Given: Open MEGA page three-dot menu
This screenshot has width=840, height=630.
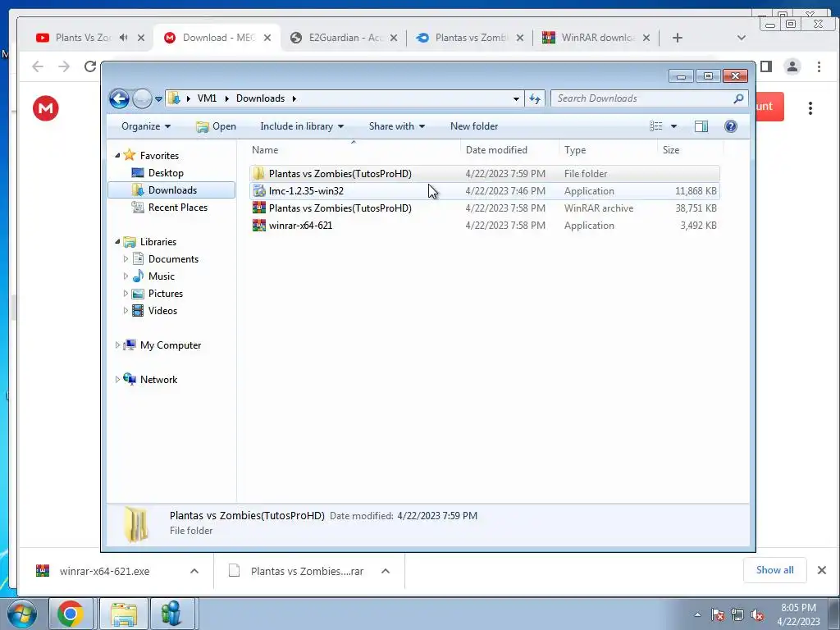Looking at the screenshot, I should tap(810, 108).
